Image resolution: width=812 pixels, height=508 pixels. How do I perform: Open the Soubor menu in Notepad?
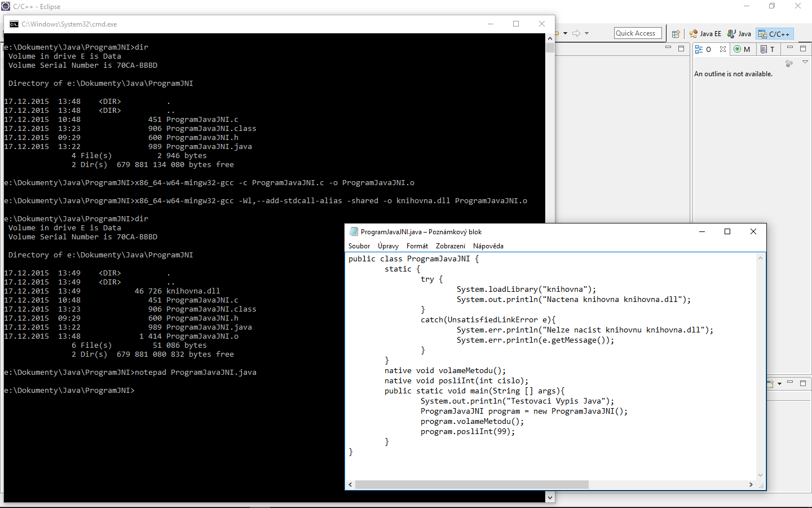tap(359, 246)
